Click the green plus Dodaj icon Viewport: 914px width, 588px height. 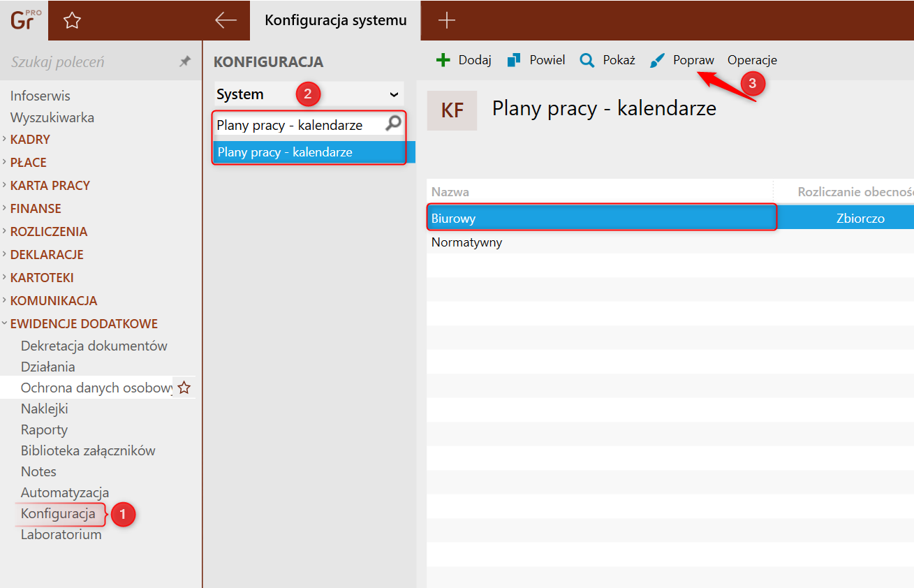(443, 60)
